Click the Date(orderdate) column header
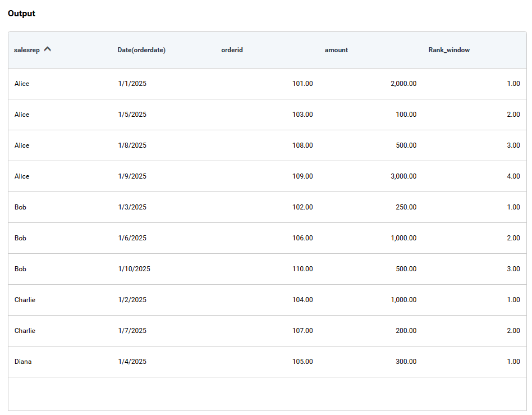Image resolution: width=532 pixels, height=415 pixels. click(141, 50)
